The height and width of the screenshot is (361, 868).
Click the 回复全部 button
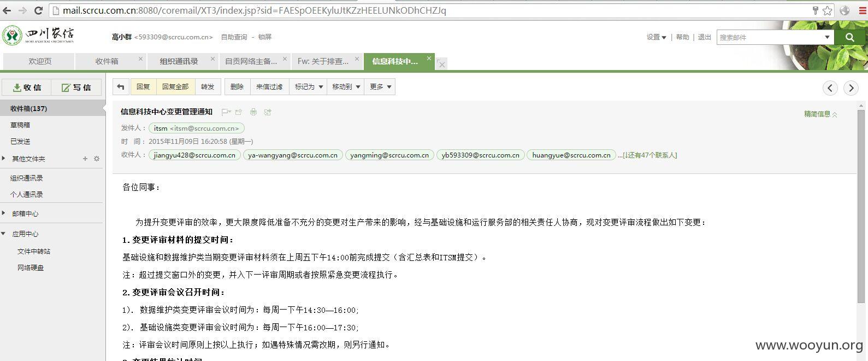pyautogui.click(x=175, y=87)
